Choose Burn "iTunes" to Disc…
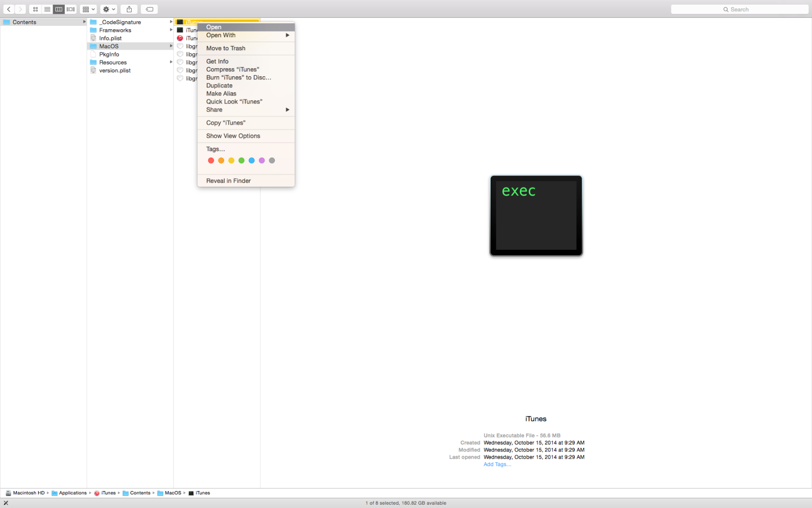This screenshot has height=508, width=812. pyautogui.click(x=246, y=77)
